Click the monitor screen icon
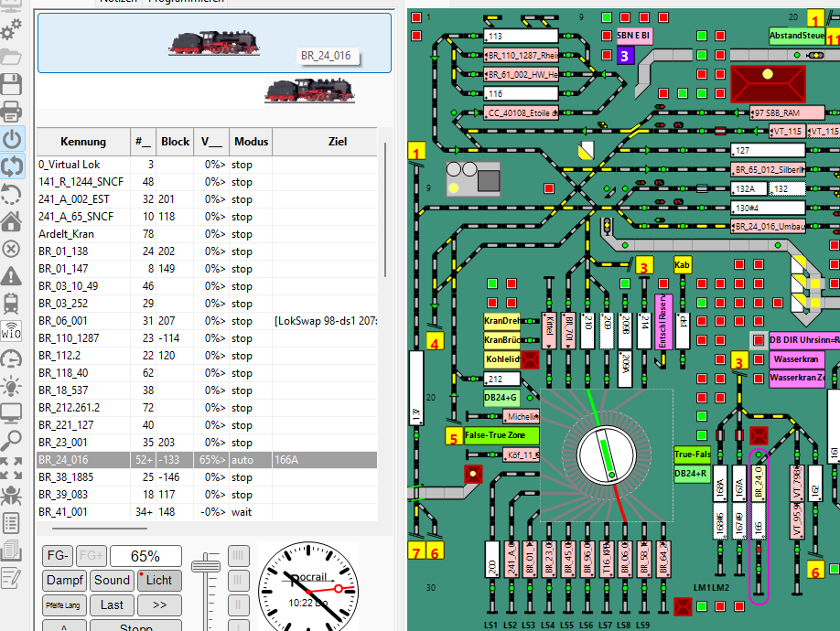 coord(11,413)
